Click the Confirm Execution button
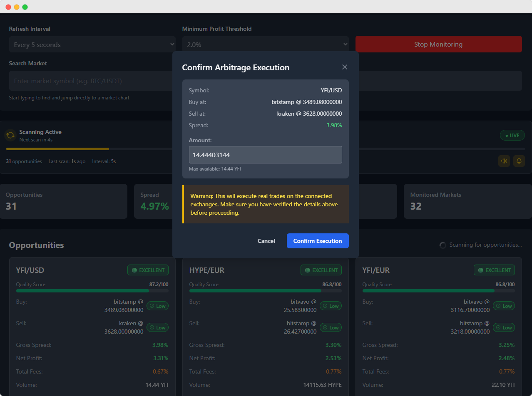532x396 pixels. coord(318,241)
